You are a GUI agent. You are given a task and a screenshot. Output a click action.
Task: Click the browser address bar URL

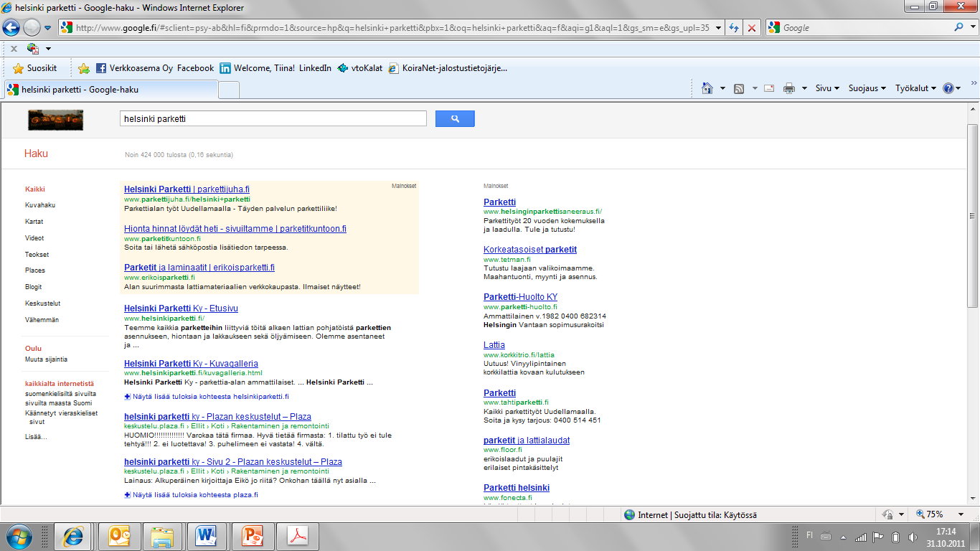[392, 28]
